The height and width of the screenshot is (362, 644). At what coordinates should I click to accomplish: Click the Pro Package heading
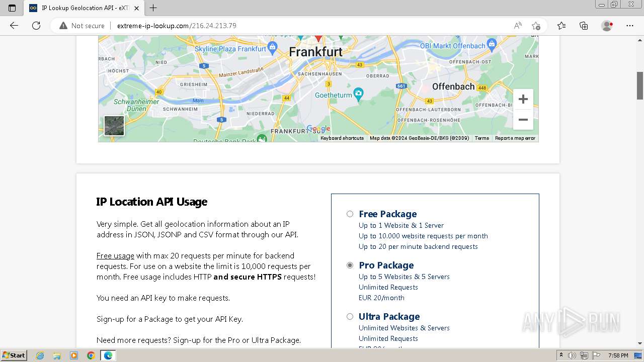point(386,265)
